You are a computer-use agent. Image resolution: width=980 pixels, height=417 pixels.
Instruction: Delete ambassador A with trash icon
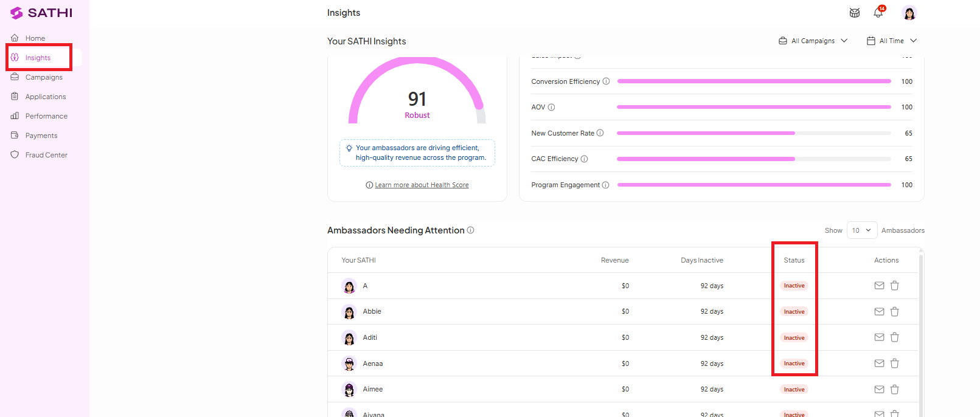[895, 286]
